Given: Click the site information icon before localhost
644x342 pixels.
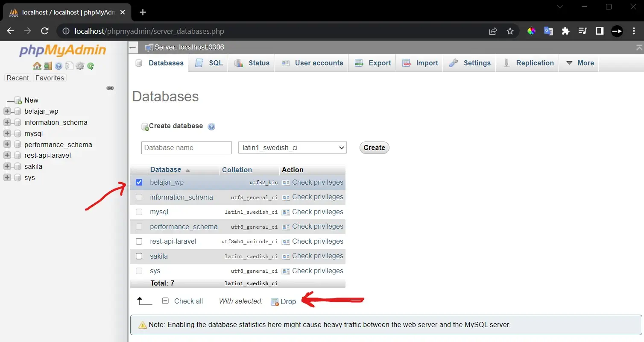Looking at the screenshot, I should tap(66, 31).
